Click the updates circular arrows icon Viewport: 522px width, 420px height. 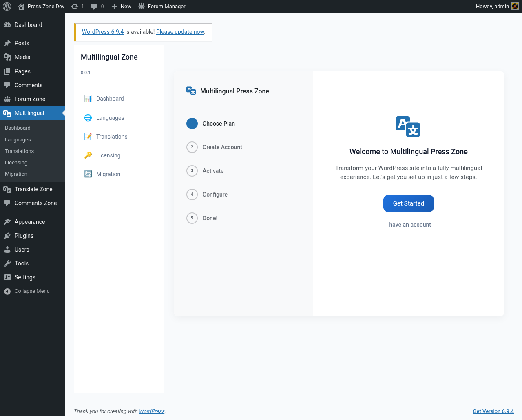point(75,7)
